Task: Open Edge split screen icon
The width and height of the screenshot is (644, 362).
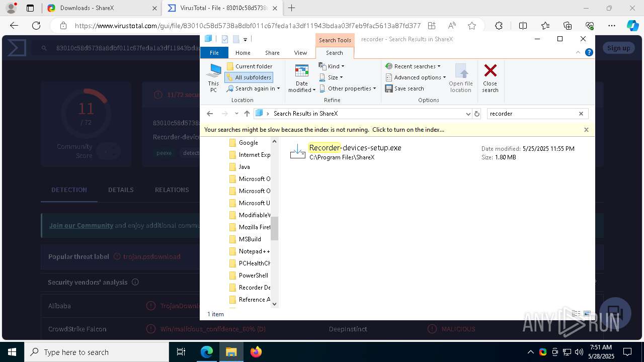Action: pyautogui.click(x=523, y=26)
